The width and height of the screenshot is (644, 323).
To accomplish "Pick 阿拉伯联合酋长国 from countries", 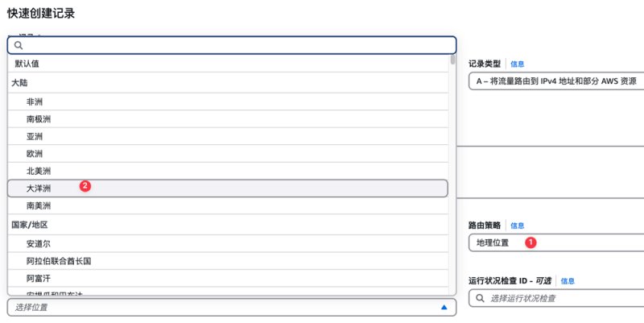I will pos(228,261).
